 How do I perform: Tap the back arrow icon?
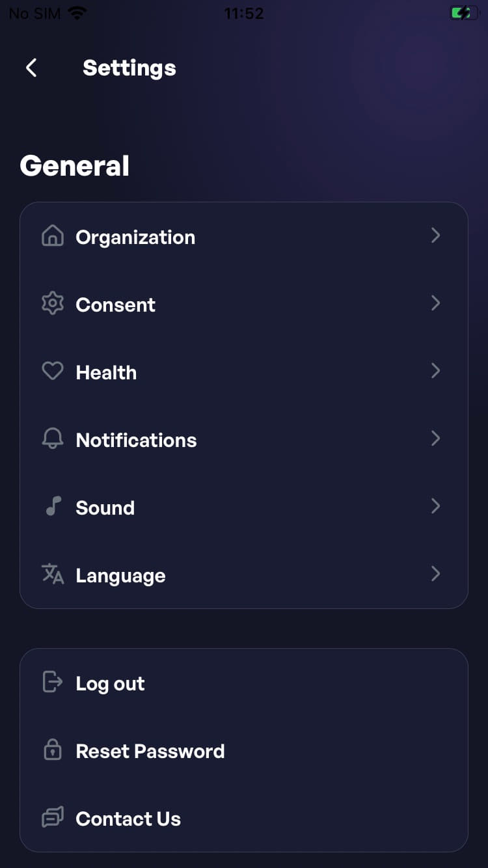[x=31, y=68]
